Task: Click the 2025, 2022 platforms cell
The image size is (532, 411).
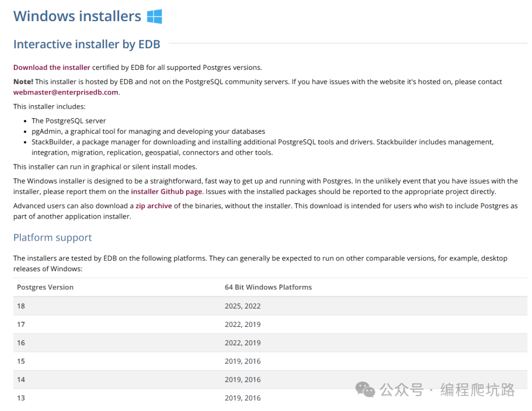Action: point(242,306)
